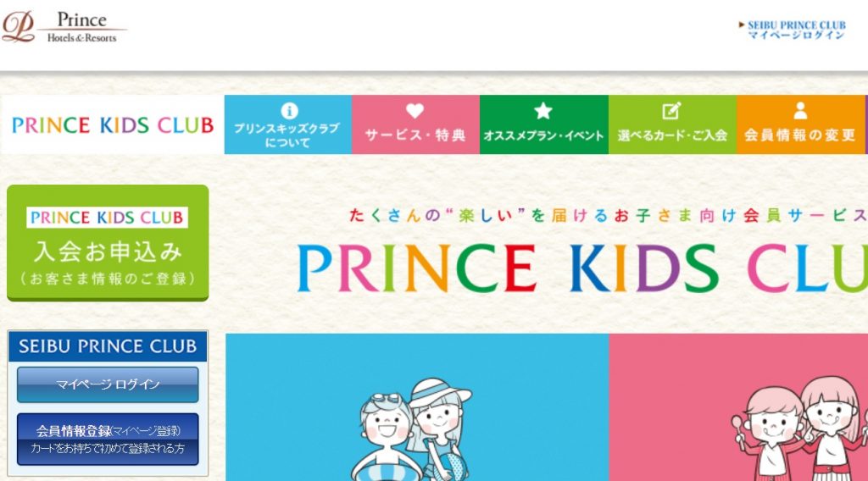Click the blue swimming kids illustration panel
This screenshot has height=481, width=868.
pos(417,407)
